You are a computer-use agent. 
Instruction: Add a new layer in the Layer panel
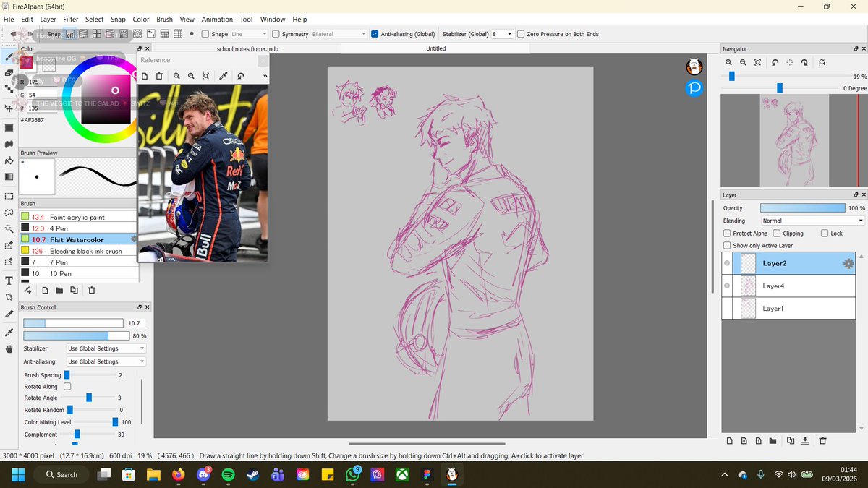click(729, 440)
